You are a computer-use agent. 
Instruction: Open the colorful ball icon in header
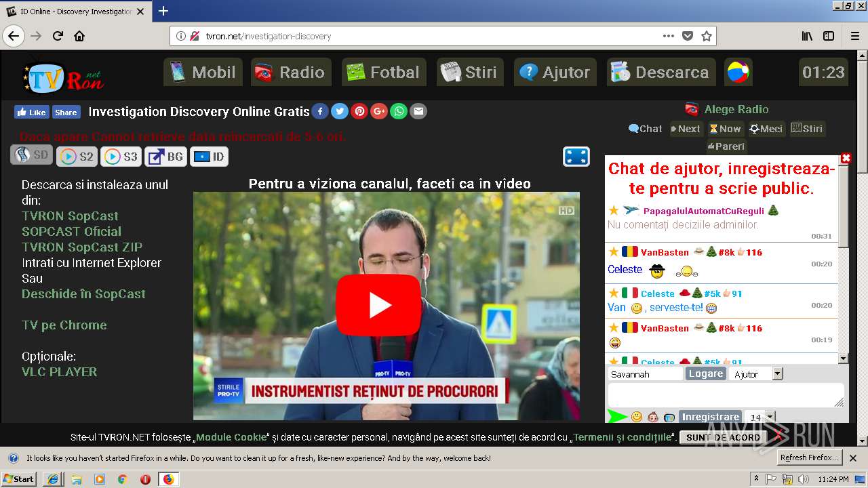738,72
